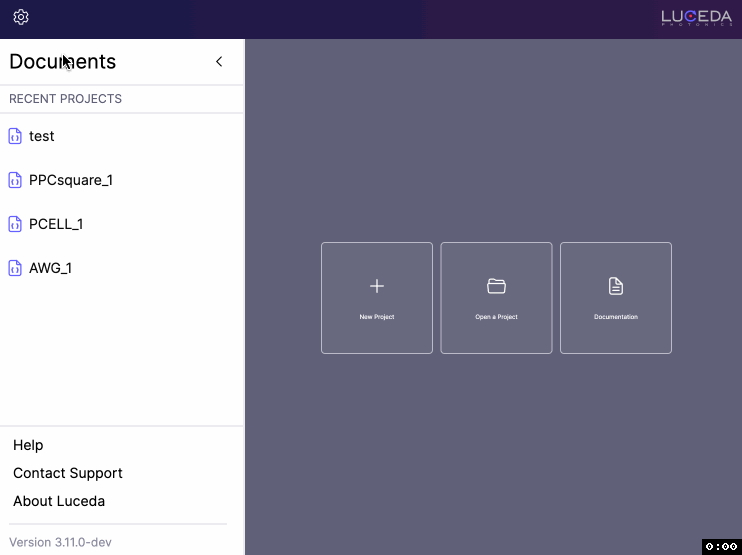Click the Documentation page icon
The height and width of the screenshot is (555, 742).
click(x=616, y=286)
